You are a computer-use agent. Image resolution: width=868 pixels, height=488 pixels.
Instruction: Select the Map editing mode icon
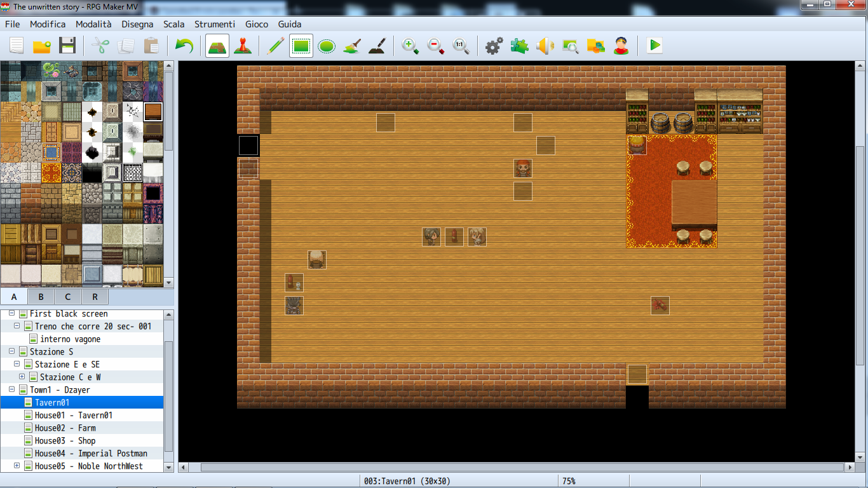[x=217, y=46]
